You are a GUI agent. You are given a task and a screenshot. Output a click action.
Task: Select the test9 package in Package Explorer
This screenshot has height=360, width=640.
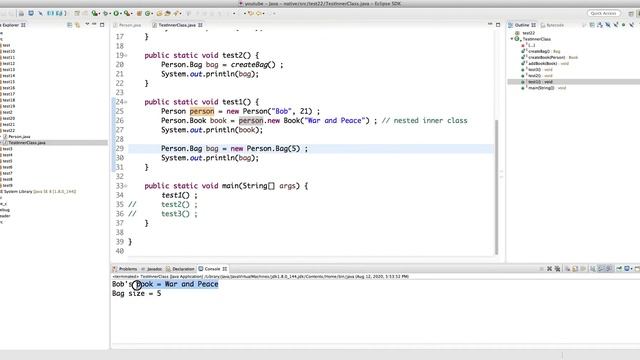[7, 185]
